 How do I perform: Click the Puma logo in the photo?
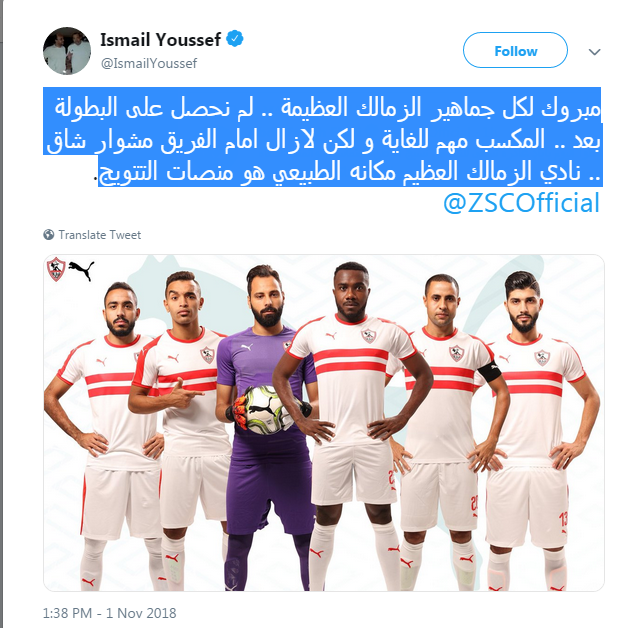(x=82, y=271)
